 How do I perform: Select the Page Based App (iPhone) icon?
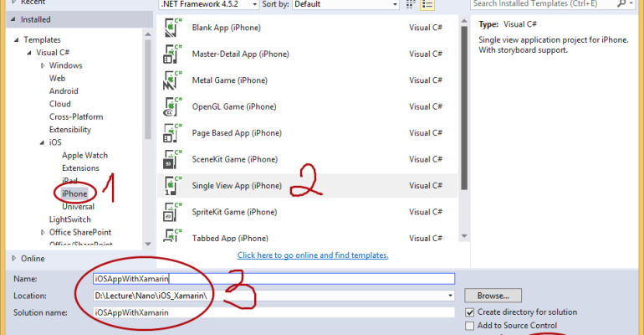172,133
